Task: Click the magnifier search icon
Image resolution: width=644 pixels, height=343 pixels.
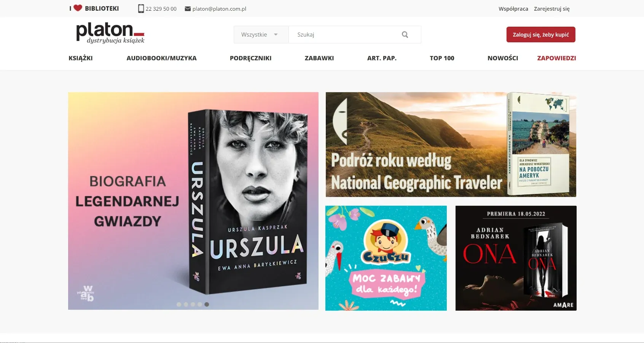Action: 405,35
